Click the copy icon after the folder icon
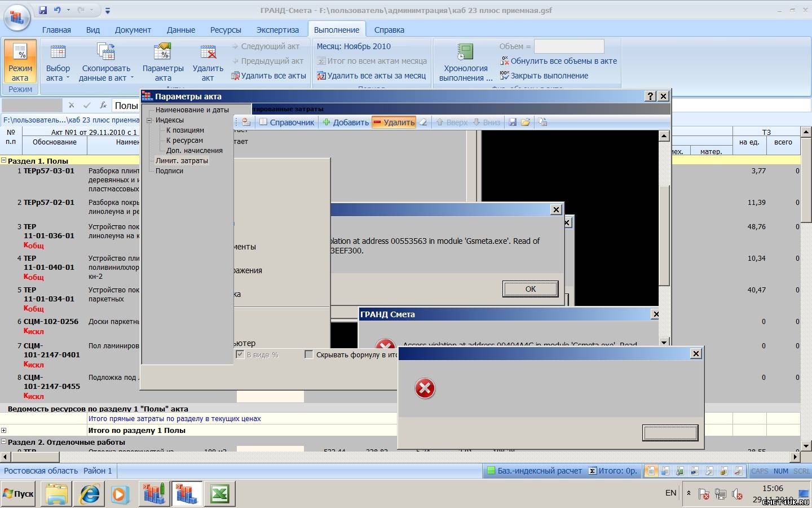The width and height of the screenshot is (812, 508). (543, 122)
